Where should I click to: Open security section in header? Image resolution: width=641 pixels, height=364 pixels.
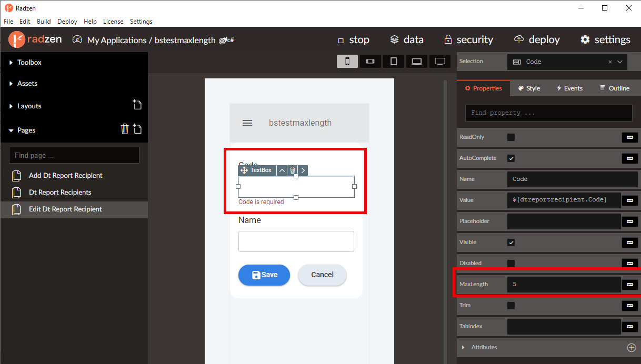pyautogui.click(x=468, y=40)
